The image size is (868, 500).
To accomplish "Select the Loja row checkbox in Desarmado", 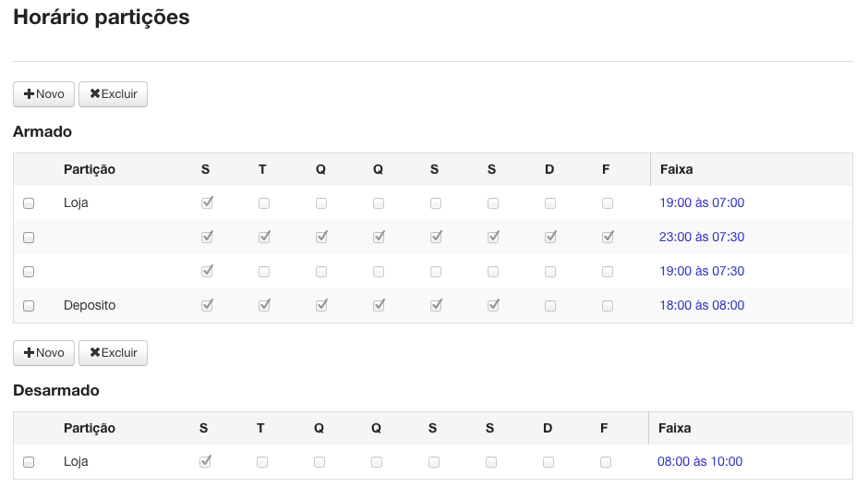I will point(29,462).
